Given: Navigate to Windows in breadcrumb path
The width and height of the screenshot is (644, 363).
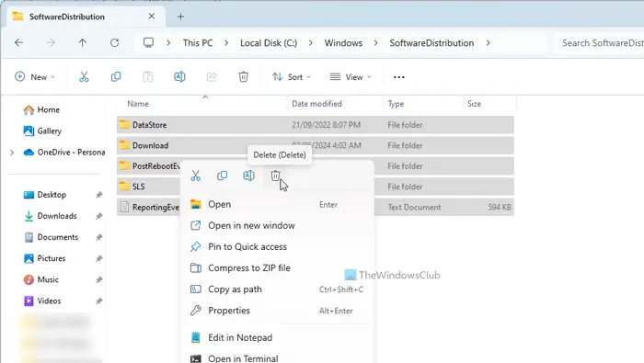Looking at the screenshot, I should 343,43.
